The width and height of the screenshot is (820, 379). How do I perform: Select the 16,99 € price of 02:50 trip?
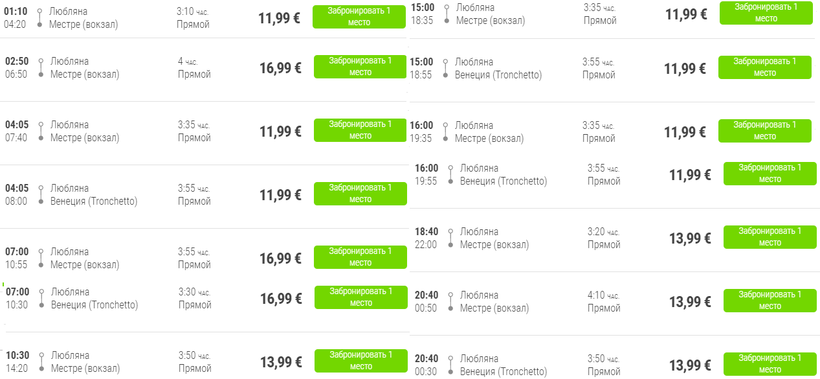[280, 68]
